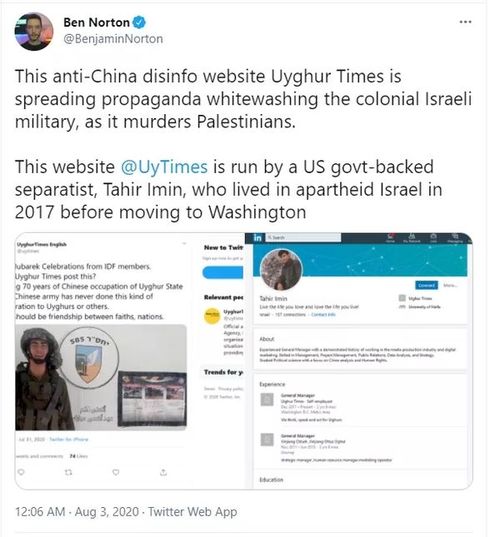Open the @BenjaminNorton handle

pos(113,39)
